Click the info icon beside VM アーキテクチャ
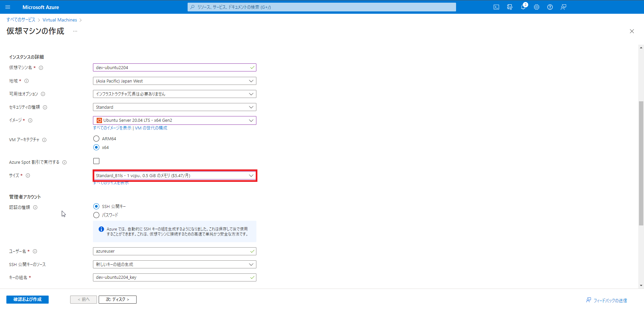The width and height of the screenshot is (644, 312). (x=44, y=140)
